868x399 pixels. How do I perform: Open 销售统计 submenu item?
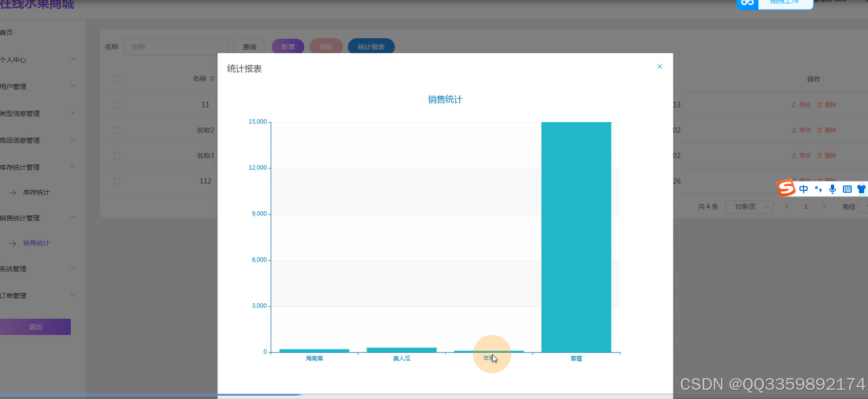(36, 243)
